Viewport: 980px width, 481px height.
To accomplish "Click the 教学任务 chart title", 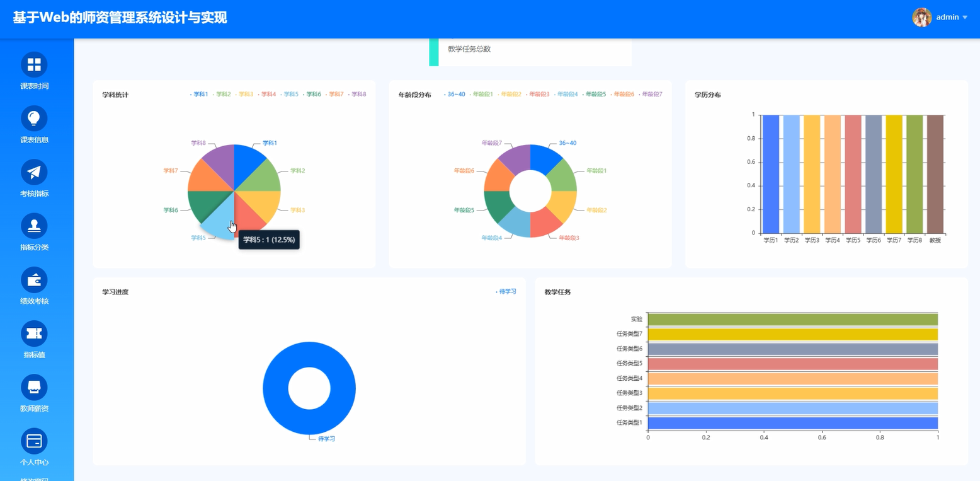I will click(558, 293).
